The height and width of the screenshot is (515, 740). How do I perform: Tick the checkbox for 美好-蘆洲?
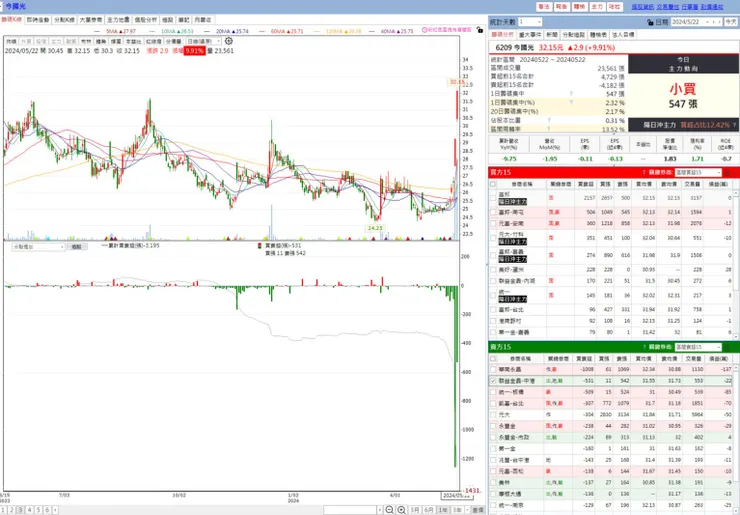tap(493, 270)
